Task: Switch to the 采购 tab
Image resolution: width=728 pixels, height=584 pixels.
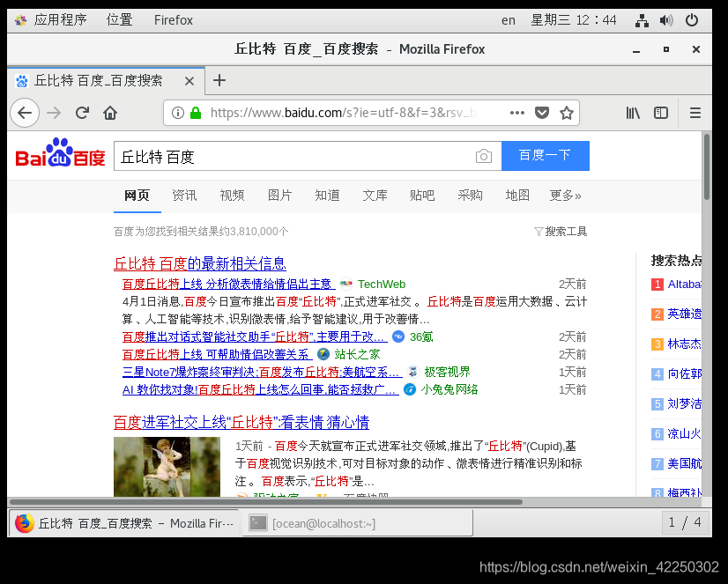Action: coord(471,196)
